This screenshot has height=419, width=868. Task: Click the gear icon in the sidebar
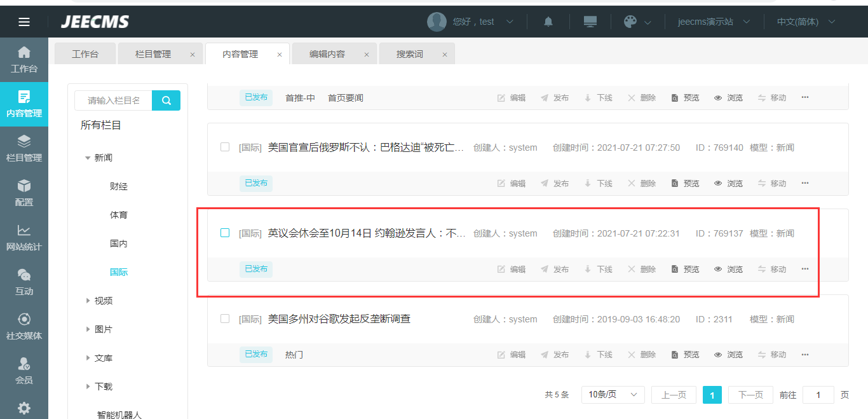tap(24, 408)
